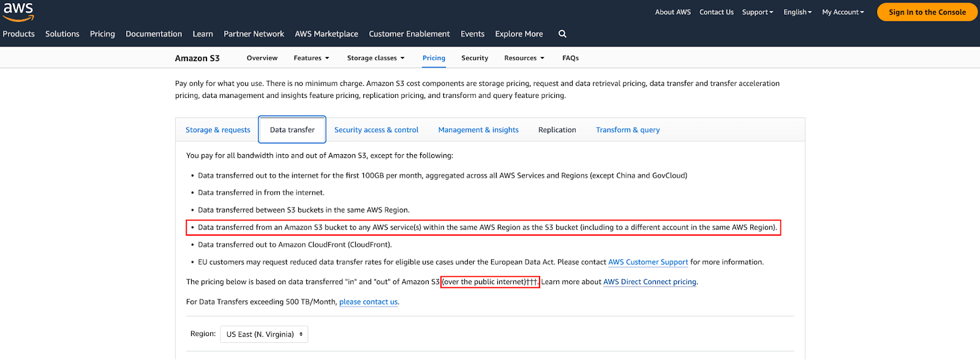Open AWS Direct Connect pricing link
This screenshot has height=360, width=980.
click(650, 282)
